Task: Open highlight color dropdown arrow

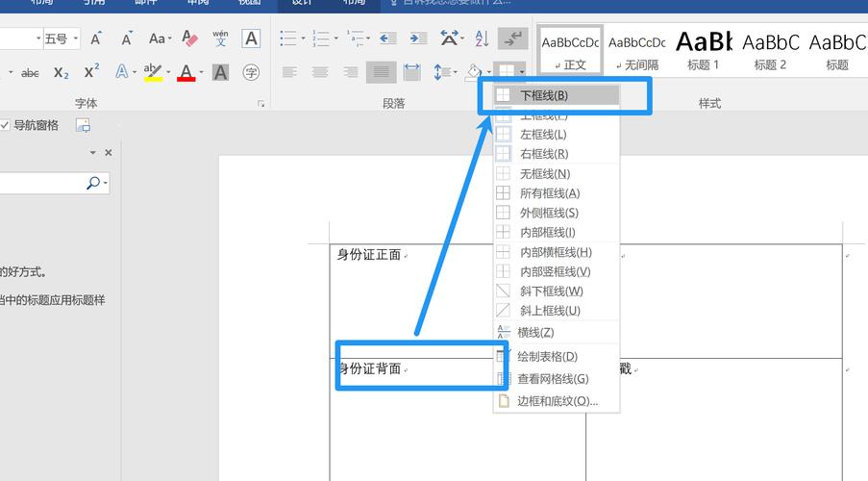Action: pos(168,72)
